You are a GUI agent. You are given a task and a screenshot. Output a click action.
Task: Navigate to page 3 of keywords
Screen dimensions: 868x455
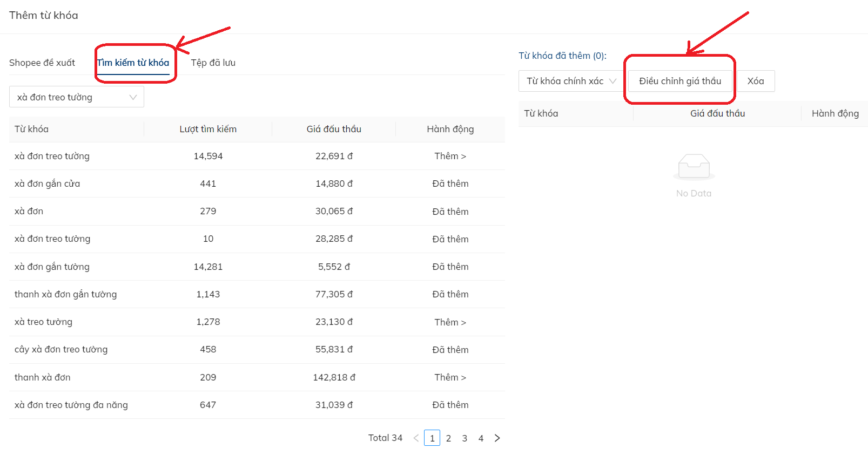coord(465,438)
